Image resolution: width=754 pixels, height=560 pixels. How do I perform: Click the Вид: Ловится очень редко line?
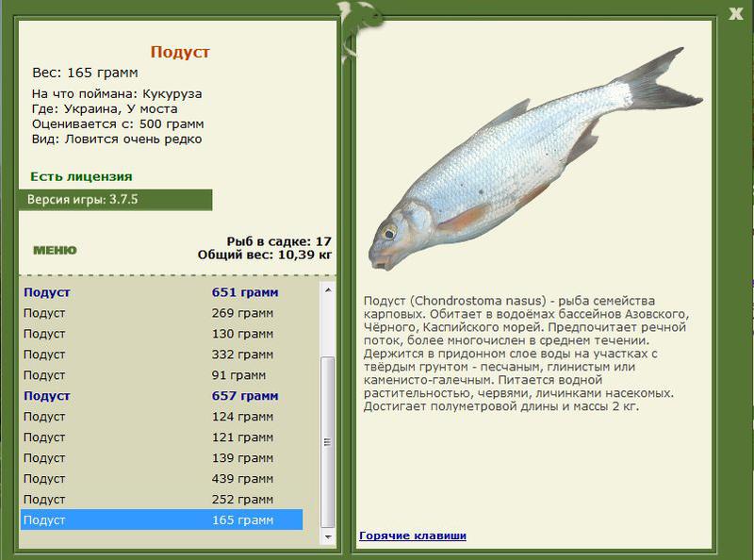coord(117,139)
